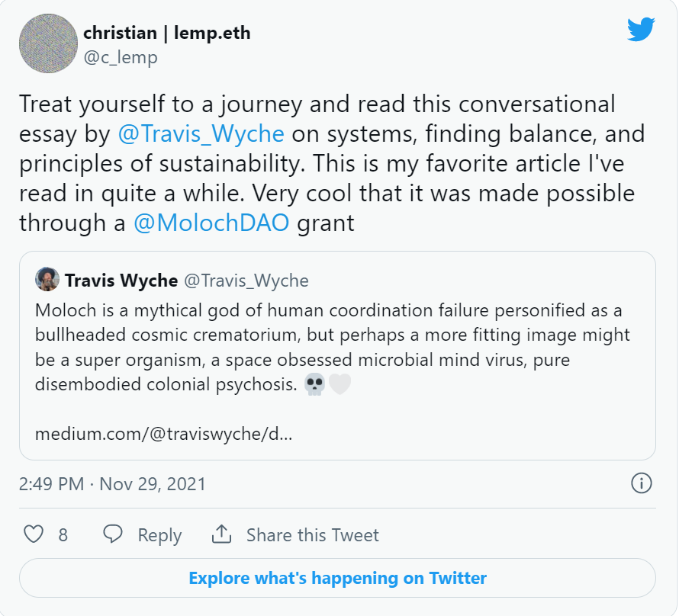
Task: Click the share upload arrow icon
Action: click(x=221, y=534)
